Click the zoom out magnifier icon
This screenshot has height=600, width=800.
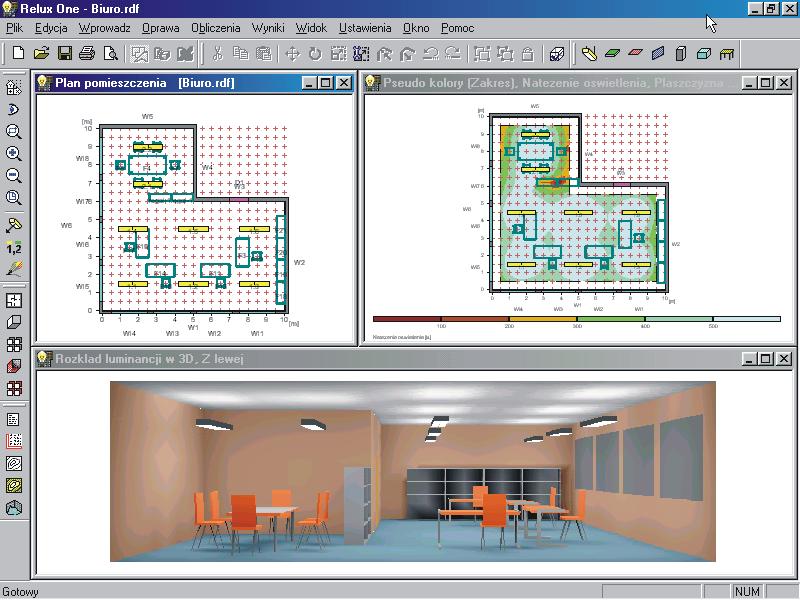[14, 175]
